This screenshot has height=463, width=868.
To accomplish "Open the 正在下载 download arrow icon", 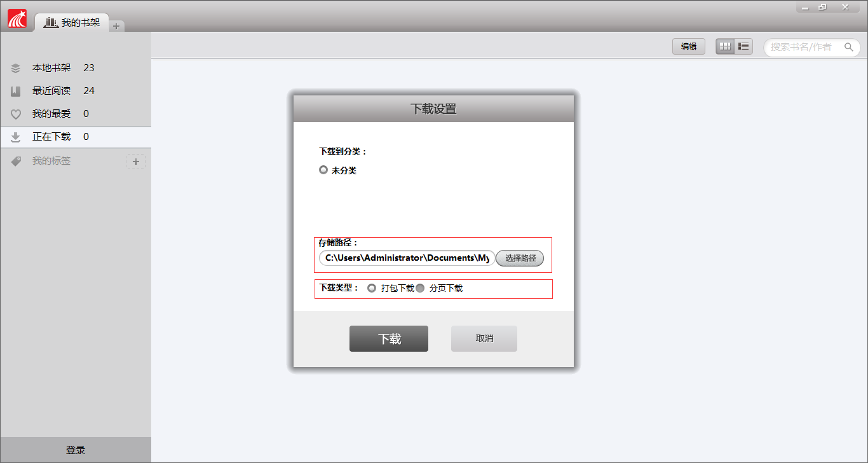I will 16,137.
